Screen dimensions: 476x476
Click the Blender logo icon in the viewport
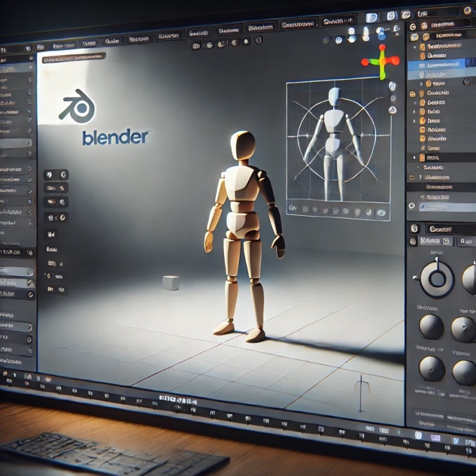pyautogui.click(x=77, y=106)
